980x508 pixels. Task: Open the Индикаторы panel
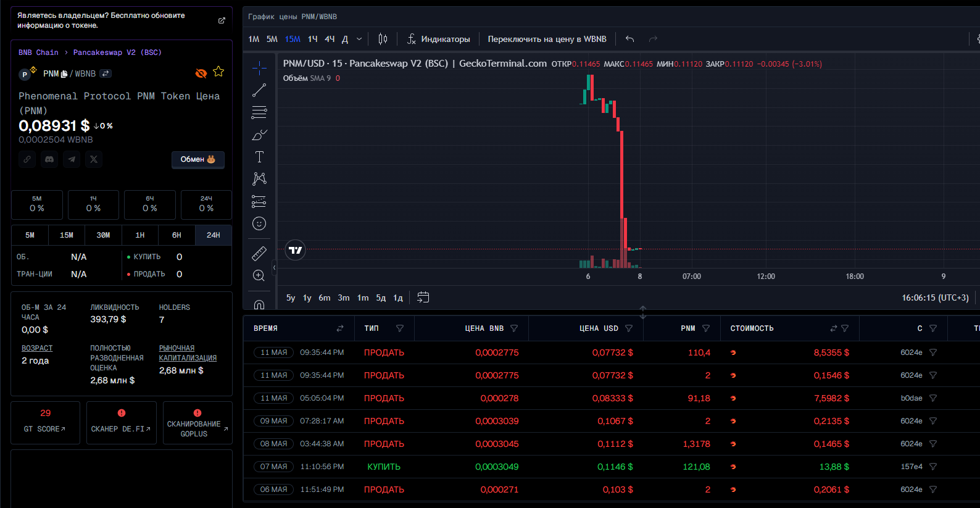click(438, 39)
